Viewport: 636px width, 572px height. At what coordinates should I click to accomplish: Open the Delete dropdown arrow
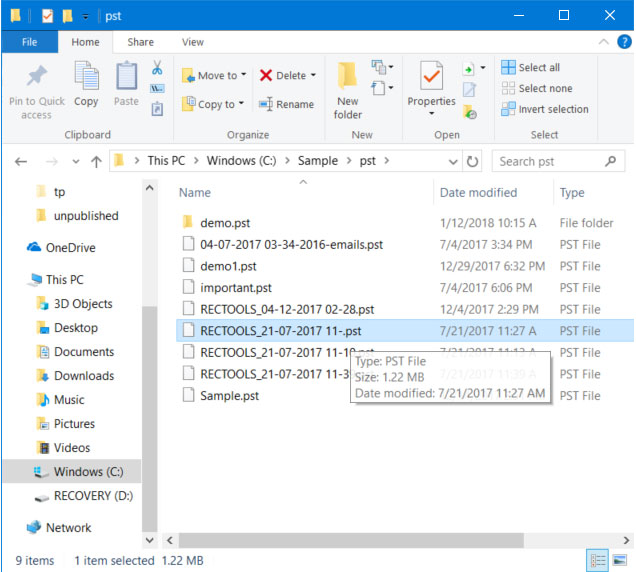[313, 75]
